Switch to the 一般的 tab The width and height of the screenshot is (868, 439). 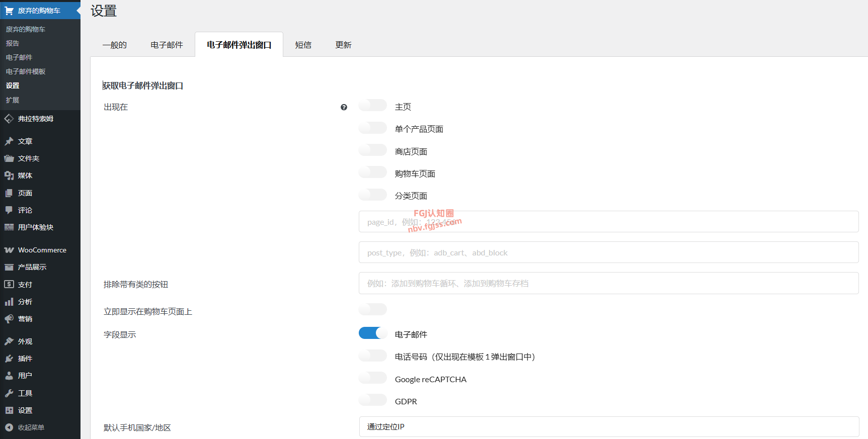click(115, 45)
